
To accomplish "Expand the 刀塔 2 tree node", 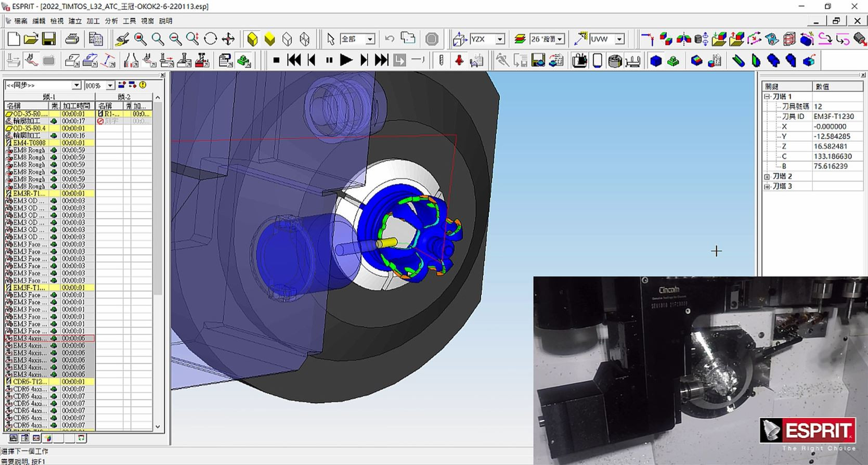I will tap(767, 176).
